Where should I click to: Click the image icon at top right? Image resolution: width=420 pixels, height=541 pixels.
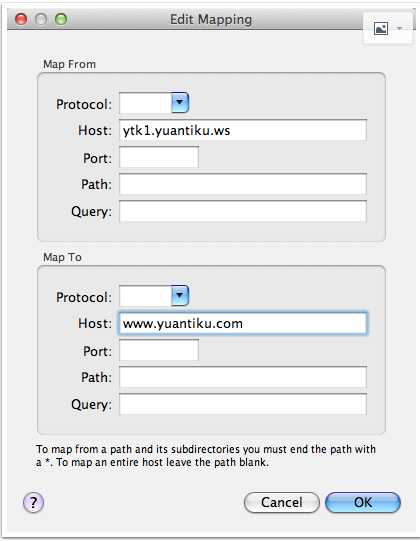pos(381,28)
